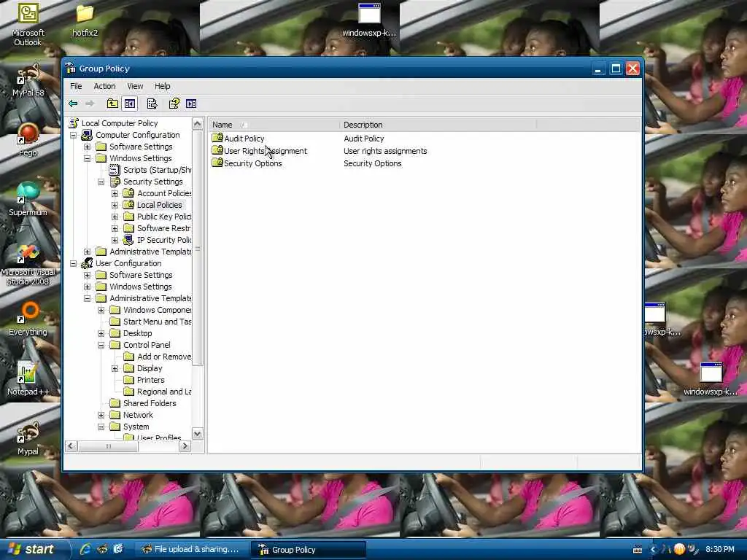The height and width of the screenshot is (560, 747).
Task: Open the Help menu
Action: 162,86
